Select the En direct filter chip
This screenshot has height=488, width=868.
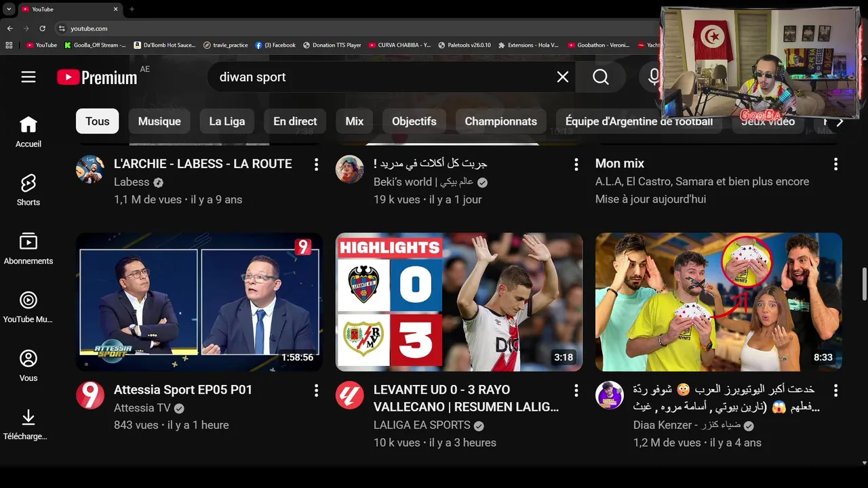pos(295,121)
